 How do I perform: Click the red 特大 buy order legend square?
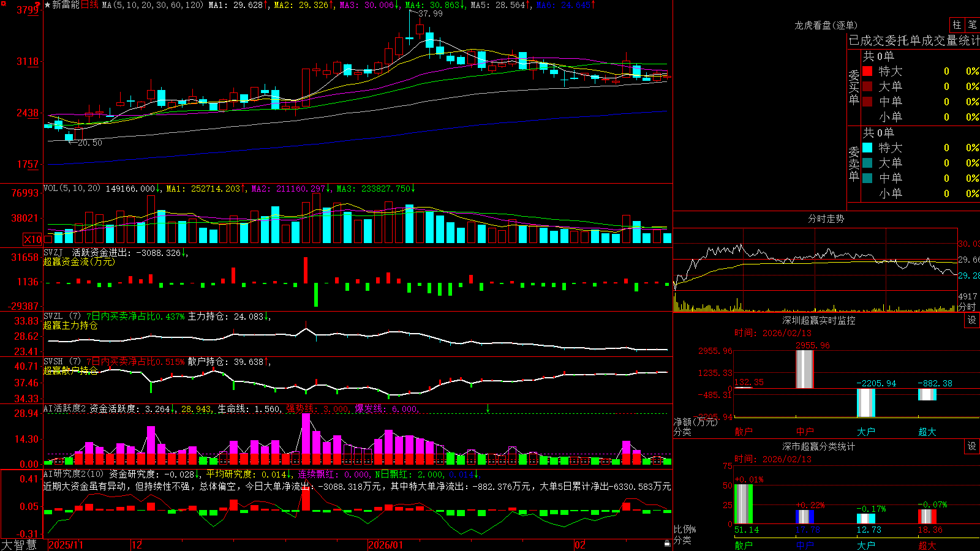tap(867, 71)
